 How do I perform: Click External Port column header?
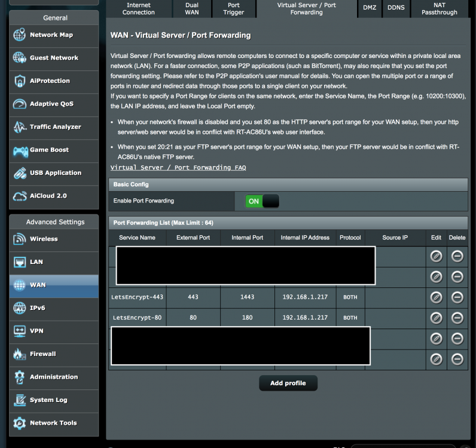[193, 238]
